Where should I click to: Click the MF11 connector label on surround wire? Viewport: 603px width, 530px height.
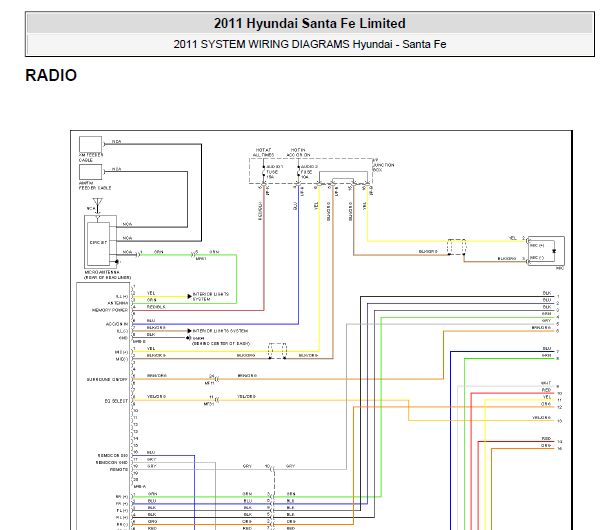point(209,383)
